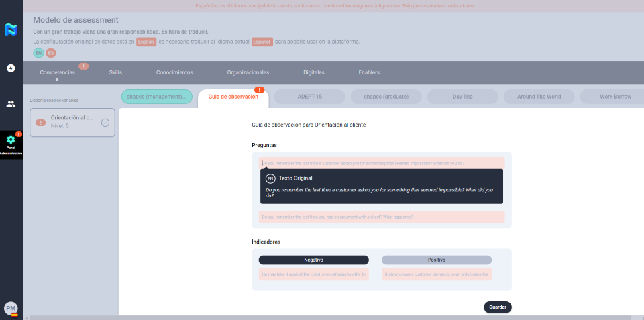Switch to the ES language badge
The height and width of the screenshot is (320, 644).
pos(51,53)
